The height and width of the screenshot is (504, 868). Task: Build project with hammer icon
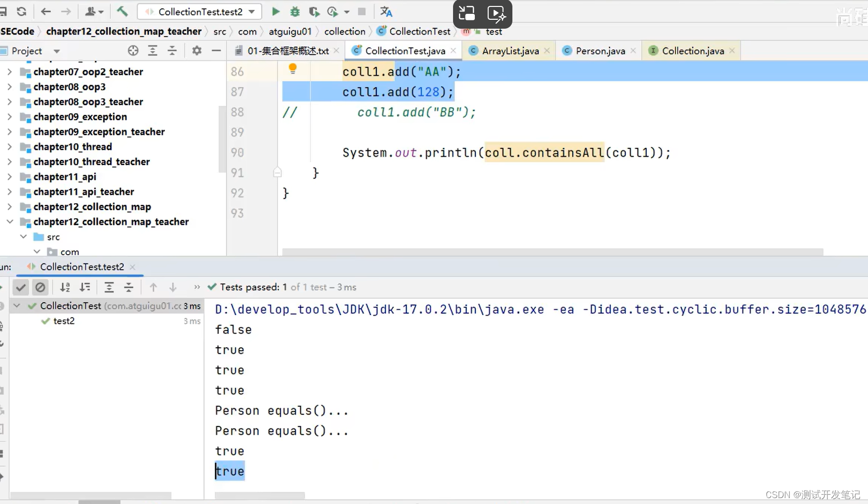click(122, 11)
